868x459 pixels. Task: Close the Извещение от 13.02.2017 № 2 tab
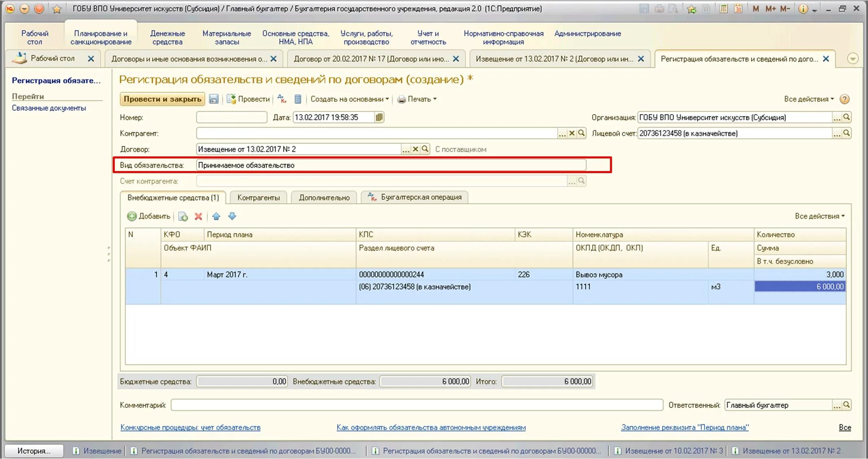(641, 59)
